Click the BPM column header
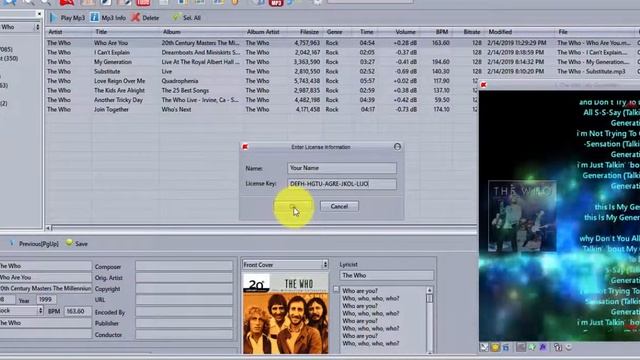Image resolution: width=640 pixels, height=360 pixels. [437, 32]
